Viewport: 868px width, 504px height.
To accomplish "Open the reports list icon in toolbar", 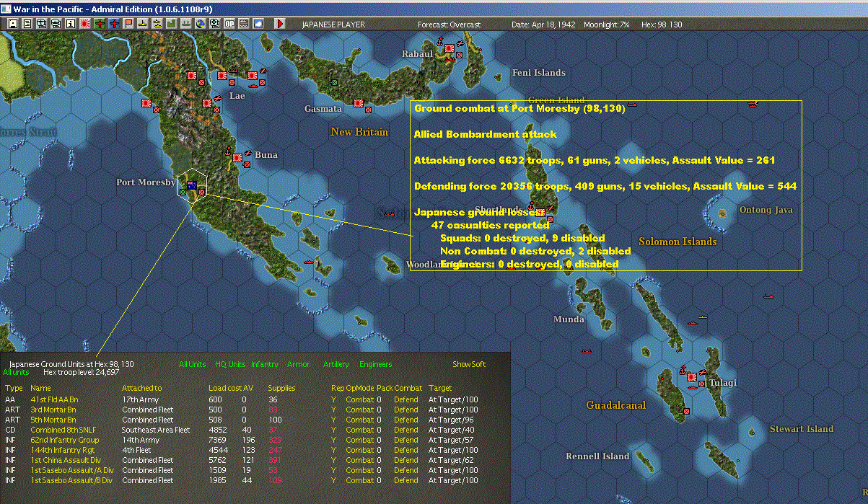I will [x=27, y=24].
